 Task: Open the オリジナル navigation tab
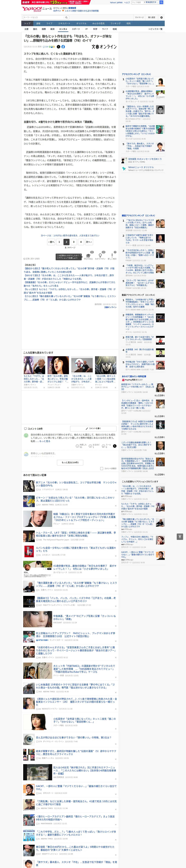pos(81,24)
